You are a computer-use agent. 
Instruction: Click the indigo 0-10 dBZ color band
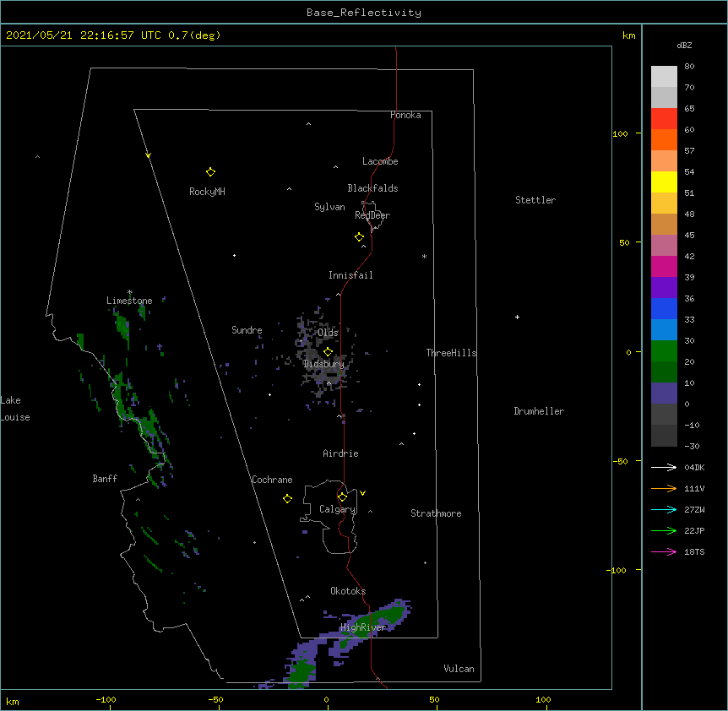(664, 393)
